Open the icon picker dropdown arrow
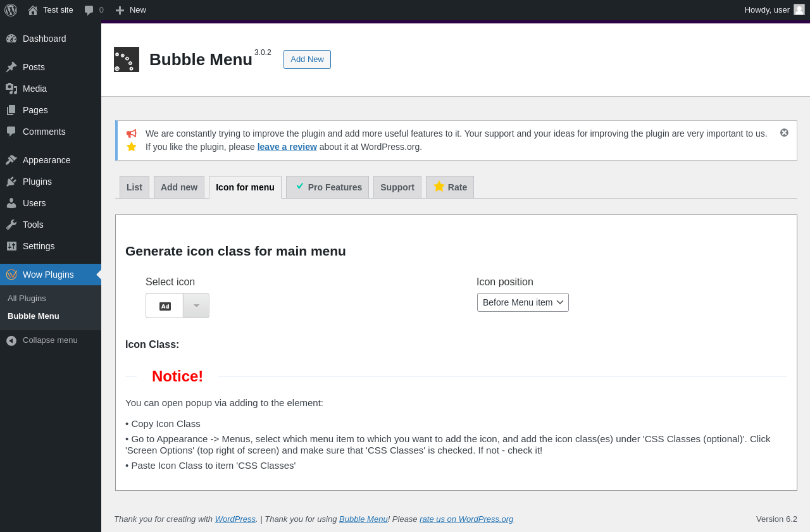810x532 pixels. [x=196, y=306]
